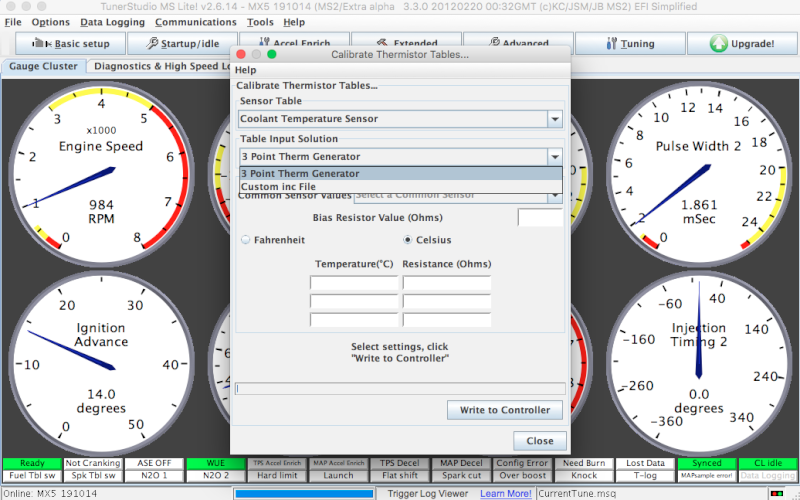Click the Spk Tbl sw indicator
Image resolution: width=800 pixels, height=500 pixels.
pyautogui.click(x=93, y=476)
